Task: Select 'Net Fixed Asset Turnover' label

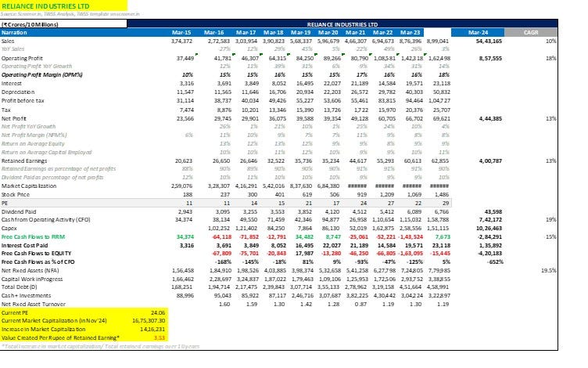Action: 34,305
